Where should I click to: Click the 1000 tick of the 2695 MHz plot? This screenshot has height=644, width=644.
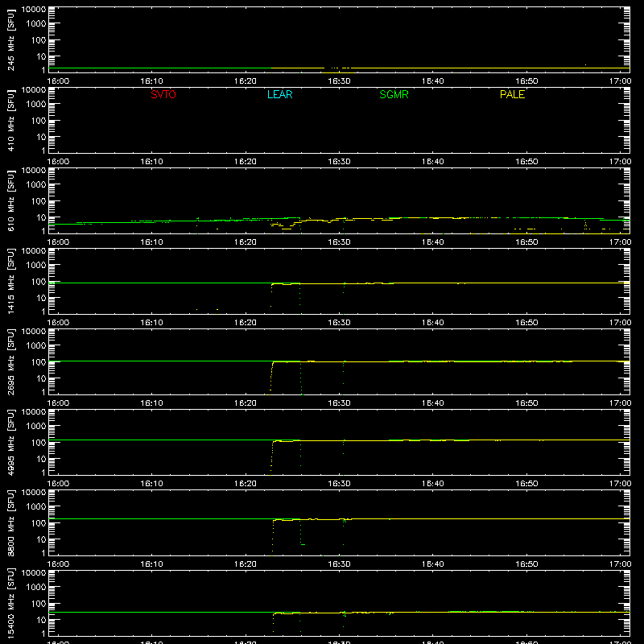point(36,346)
